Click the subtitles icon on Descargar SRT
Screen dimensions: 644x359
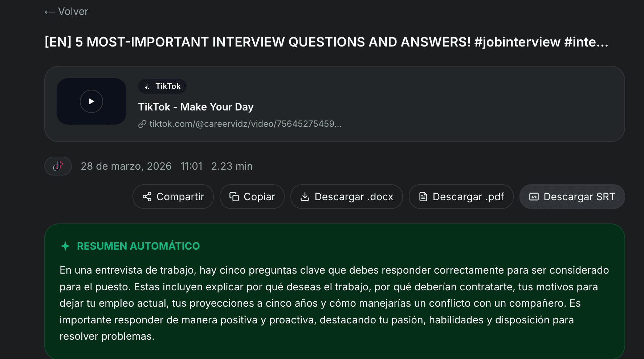pos(534,197)
